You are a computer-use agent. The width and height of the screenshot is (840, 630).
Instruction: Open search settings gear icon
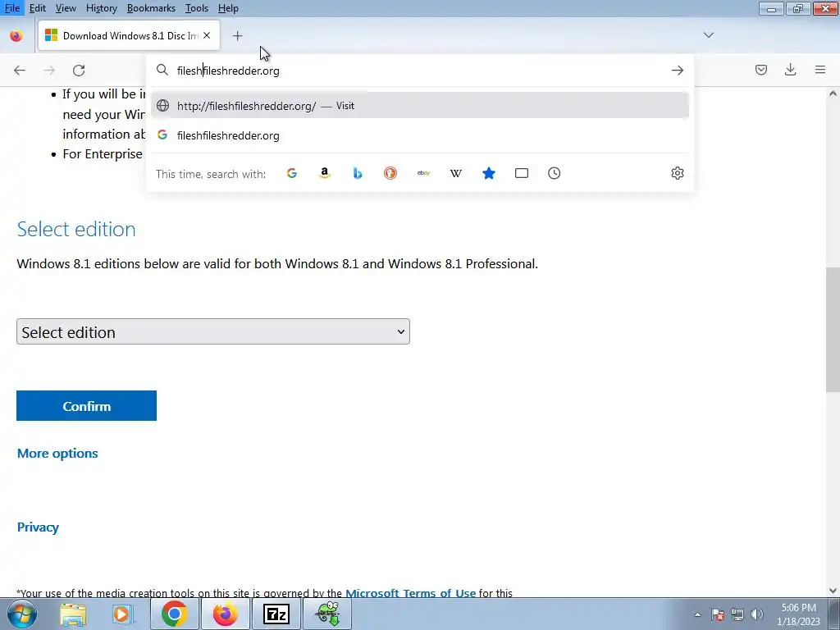click(x=677, y=173)
